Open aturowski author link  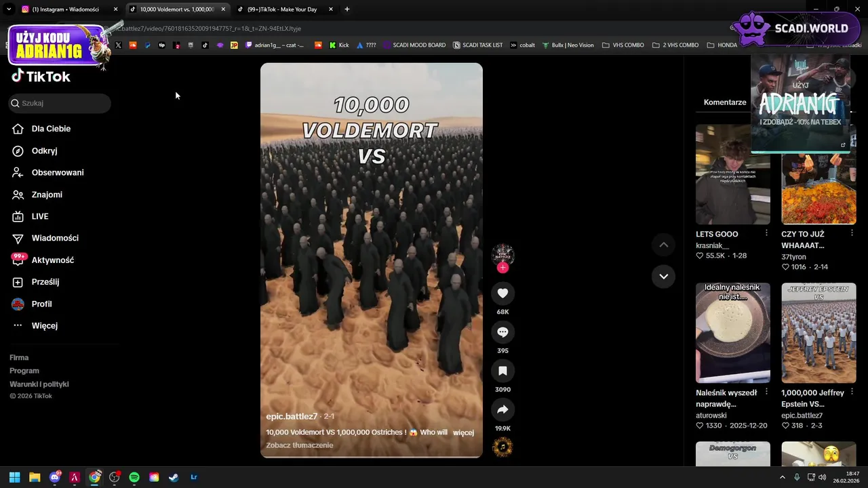(711, 415)
